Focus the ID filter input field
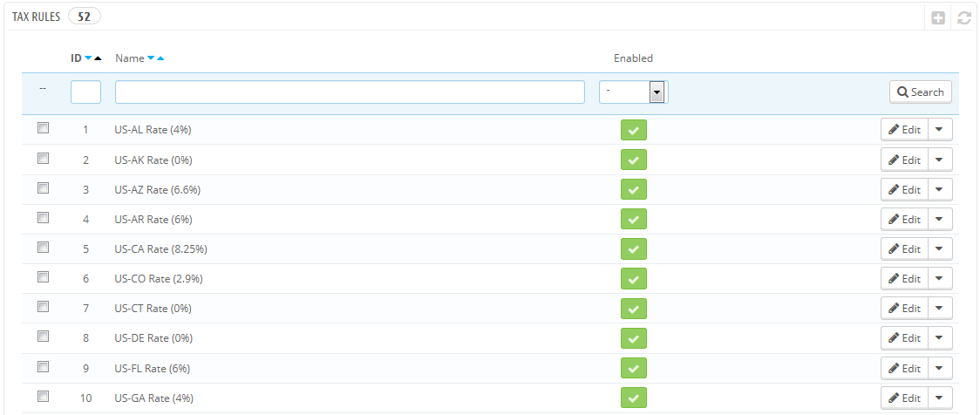This screenshot has width=980, height=415. point(85,92)
